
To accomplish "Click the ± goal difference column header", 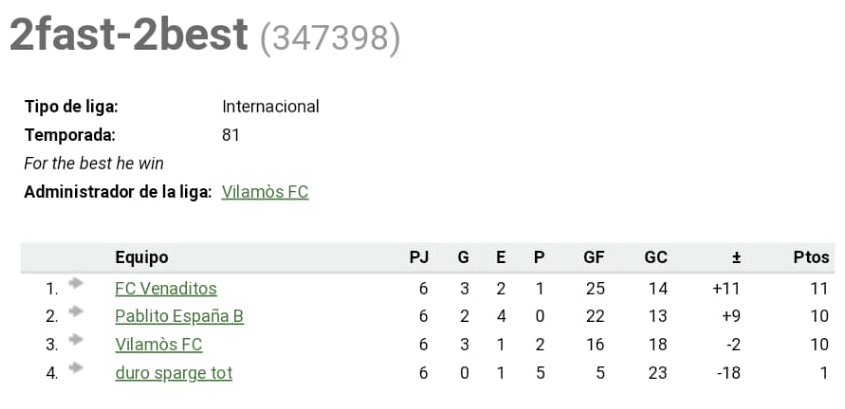I will point(736,257).
